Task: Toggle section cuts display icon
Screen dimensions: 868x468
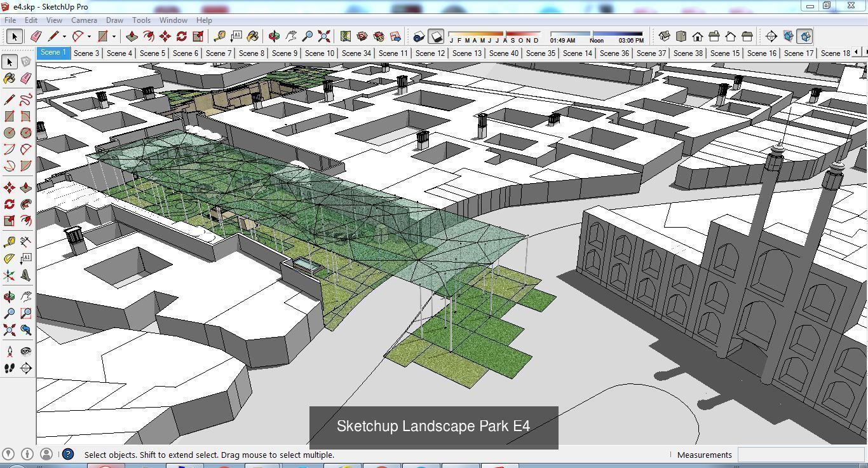Action: click(805, 36)
